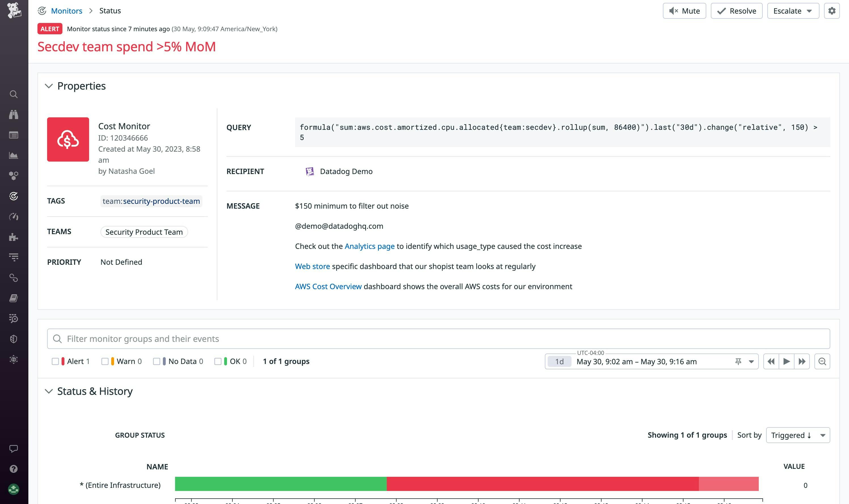Focus the Filter monitor groups search field
The width and height of the screenshot is (849, 504).
click(438, 339)
